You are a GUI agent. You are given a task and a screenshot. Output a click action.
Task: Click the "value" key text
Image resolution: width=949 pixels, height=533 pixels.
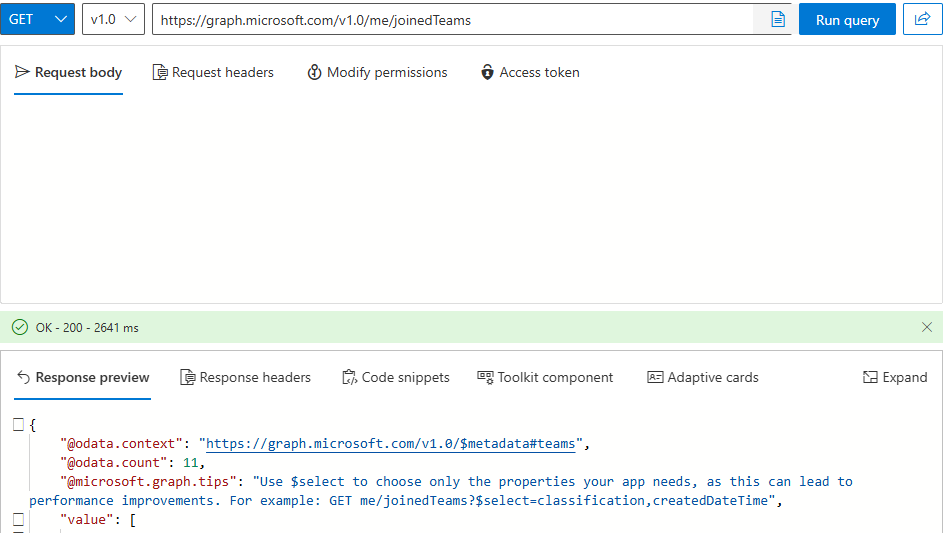pos(87,520)
